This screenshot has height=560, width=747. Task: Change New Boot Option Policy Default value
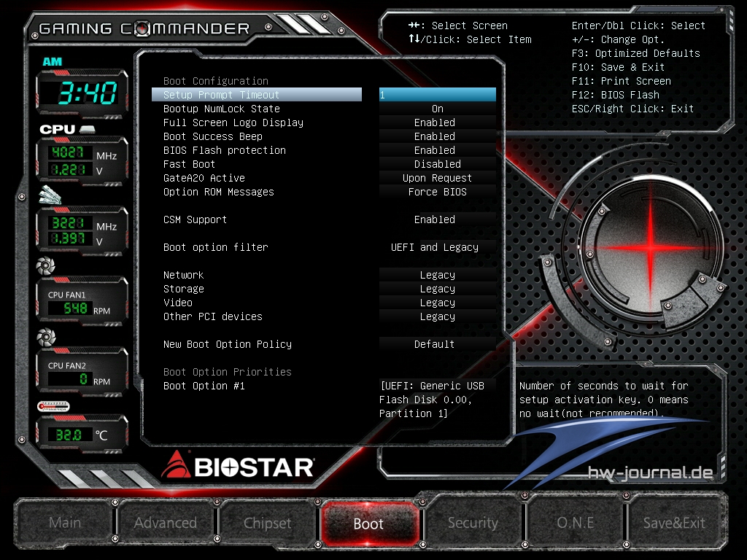pos(438,344)
